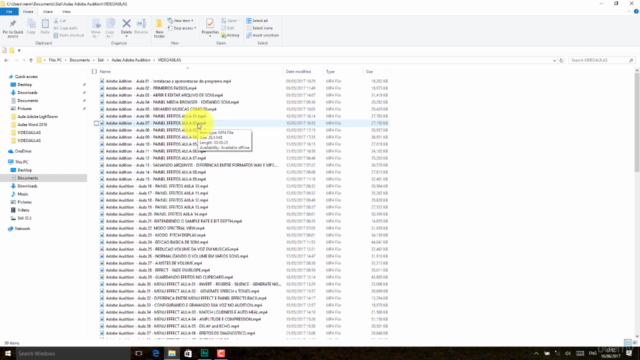640x360 pixels.
Task: Open the Copy to dropdown
Action: (110, 35)
